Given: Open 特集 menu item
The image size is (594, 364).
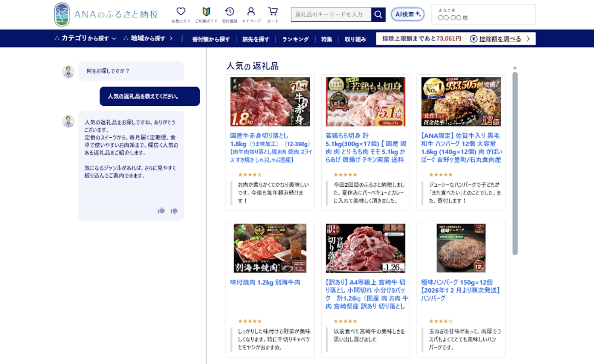Looking at the screenshot, I should point(326,39).
